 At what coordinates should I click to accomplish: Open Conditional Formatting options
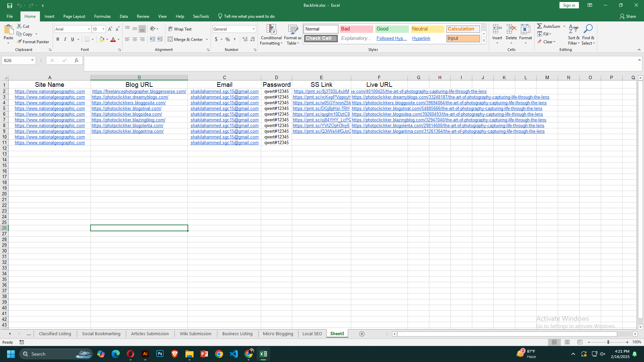pos(271,35)
